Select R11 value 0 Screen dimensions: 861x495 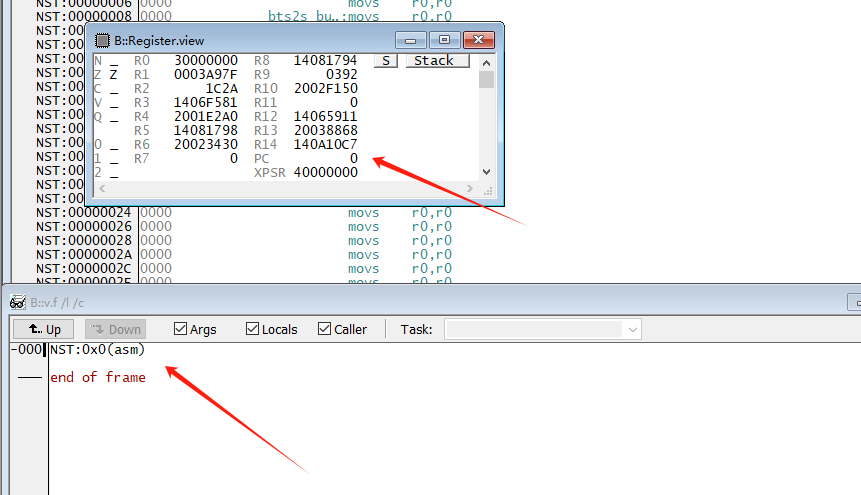click(354, 102)
